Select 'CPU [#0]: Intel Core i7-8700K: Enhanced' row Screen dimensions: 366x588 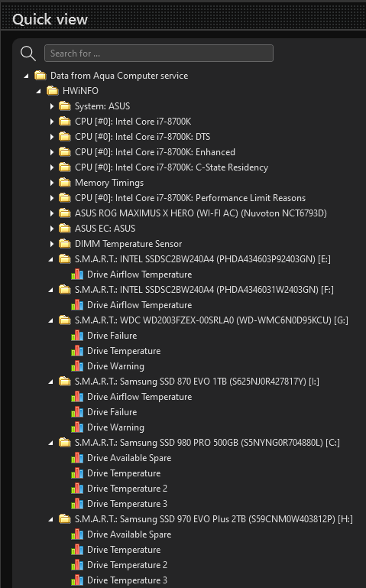click(x=155, y=152)
